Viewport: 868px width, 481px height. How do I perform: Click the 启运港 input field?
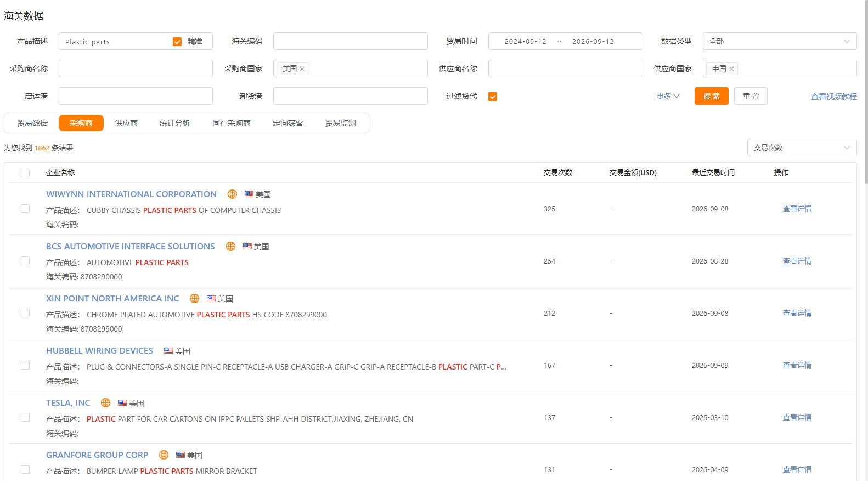(x=136, y=96)
